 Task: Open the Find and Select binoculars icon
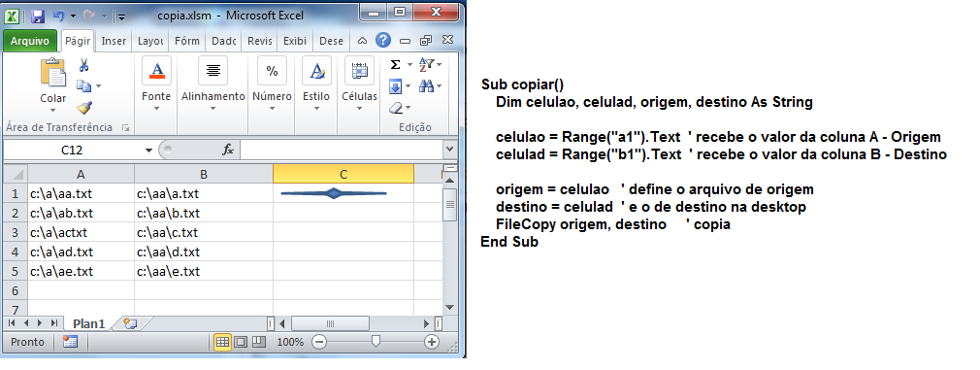pyautogui.click(x=427, y=85)
